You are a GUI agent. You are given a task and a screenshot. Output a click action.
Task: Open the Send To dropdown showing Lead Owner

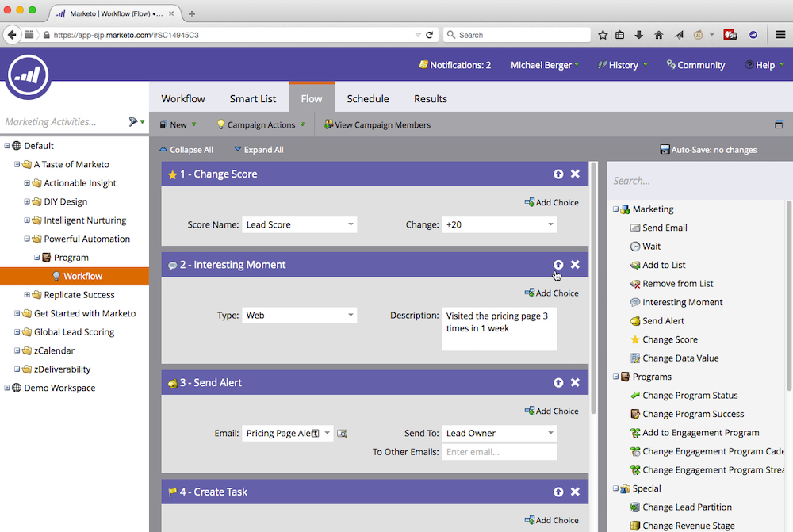pyautogui.click(x=500, y=433)
